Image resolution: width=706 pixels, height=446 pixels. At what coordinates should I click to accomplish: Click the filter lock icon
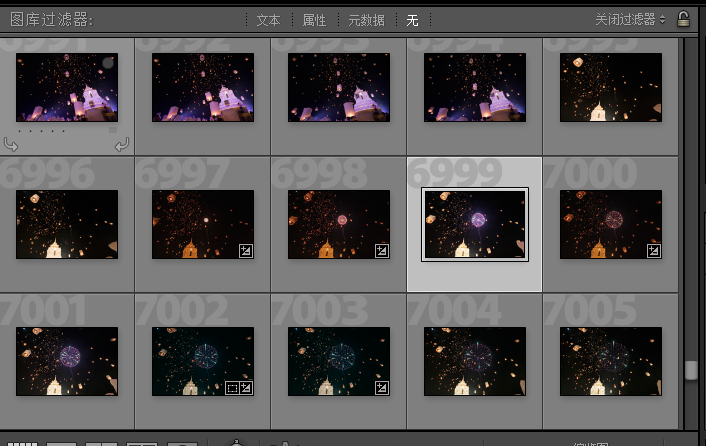coord(683,19)
